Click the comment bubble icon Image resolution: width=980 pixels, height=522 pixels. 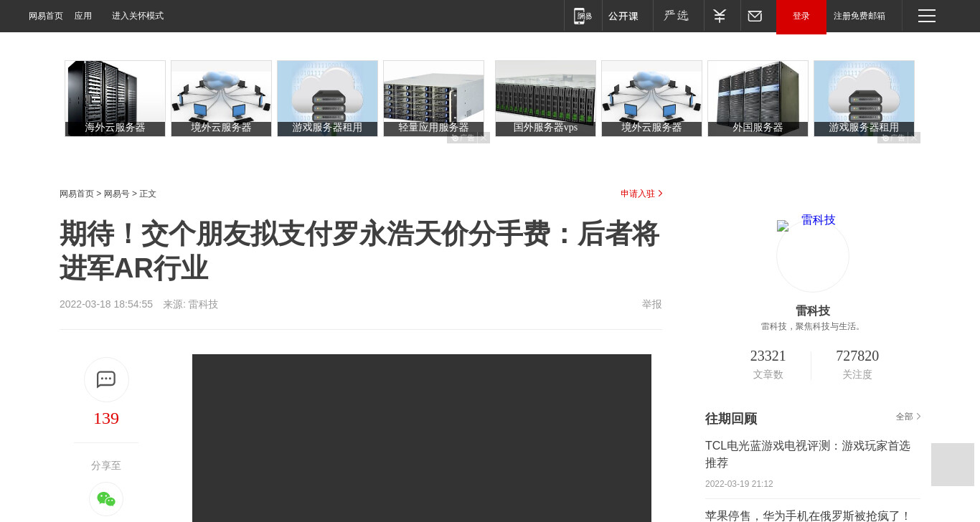click(106, 379)
